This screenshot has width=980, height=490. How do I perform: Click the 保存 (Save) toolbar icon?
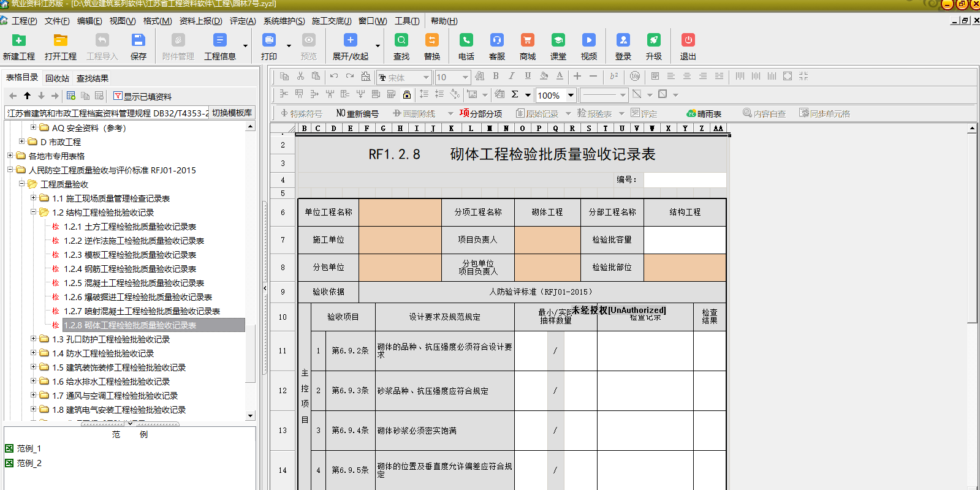[x=139, y=41]
